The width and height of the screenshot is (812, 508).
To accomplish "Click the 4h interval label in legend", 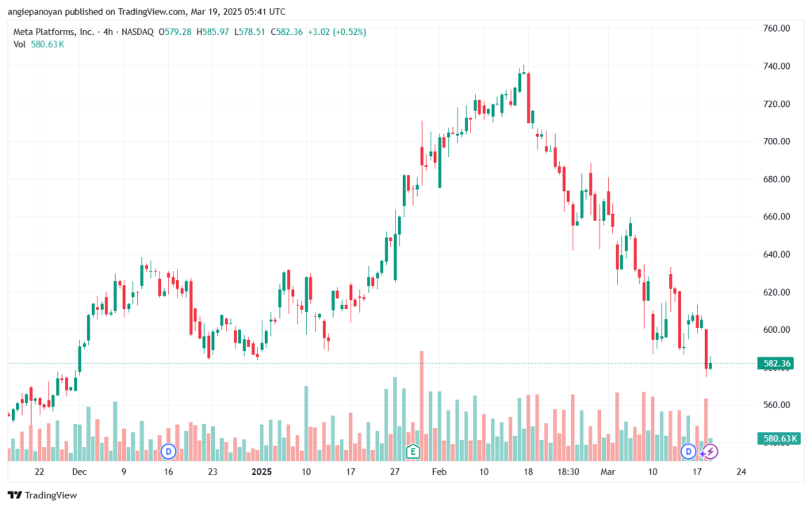I will tap(108, 32).
